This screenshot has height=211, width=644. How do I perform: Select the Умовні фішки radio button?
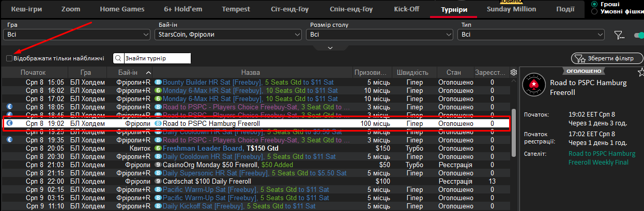tap(594, 11)
